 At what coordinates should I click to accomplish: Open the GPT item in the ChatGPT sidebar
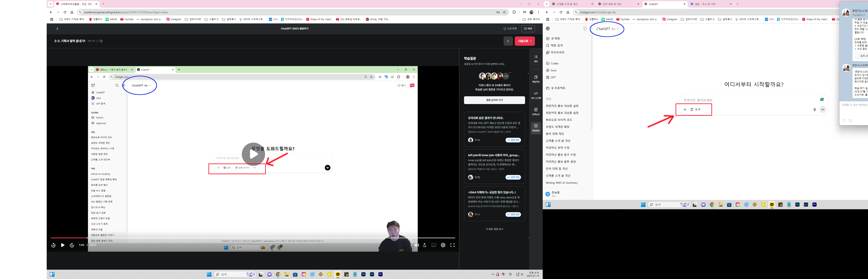click(551, 77)
